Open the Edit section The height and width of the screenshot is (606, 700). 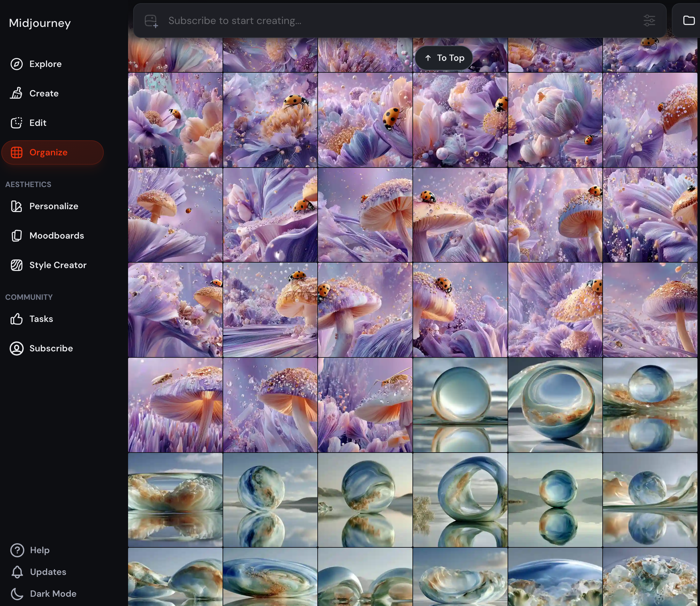(38, 123)
